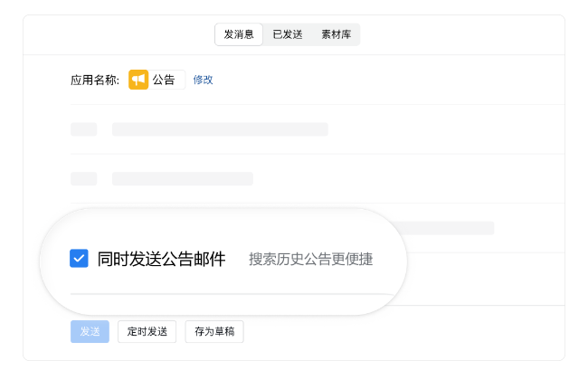Image resolution: width=588 pixels, height=380 pixels.
Task: Click the yellow megaphone 公告 icon
Action: click(138, 80)
